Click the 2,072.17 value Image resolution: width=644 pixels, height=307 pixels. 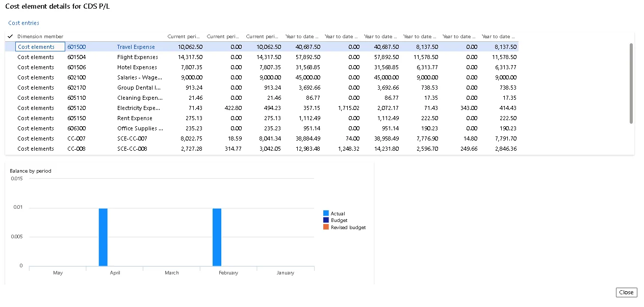click(388, 108)
